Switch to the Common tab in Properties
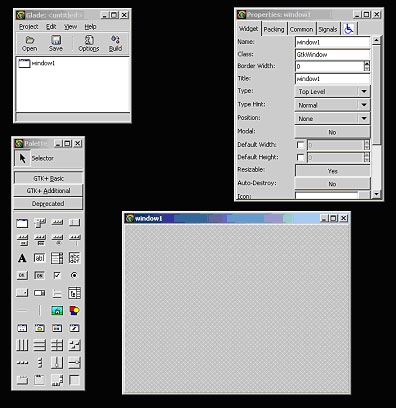The width and height of the screenshot is (396, 408). (x=301, y=29)
